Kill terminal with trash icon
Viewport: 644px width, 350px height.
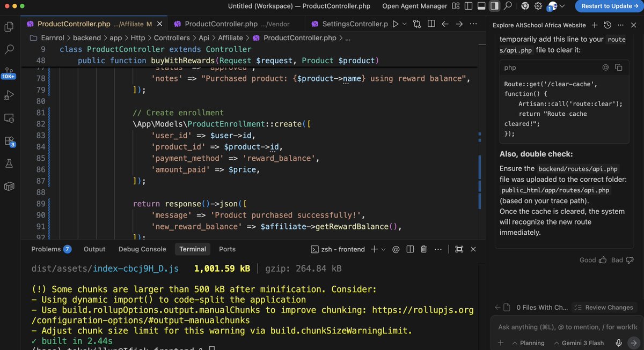click(x=423, y=249)
